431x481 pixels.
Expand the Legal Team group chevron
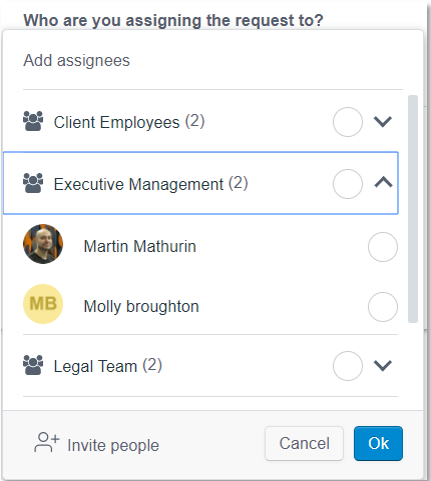[x=383, y=366]
